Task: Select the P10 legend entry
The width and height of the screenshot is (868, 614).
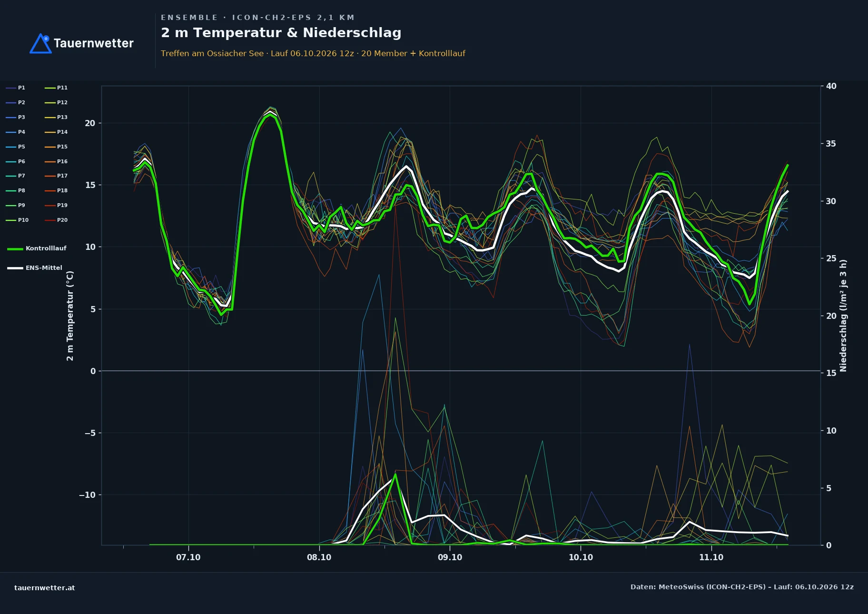Action: click(17, 220)
